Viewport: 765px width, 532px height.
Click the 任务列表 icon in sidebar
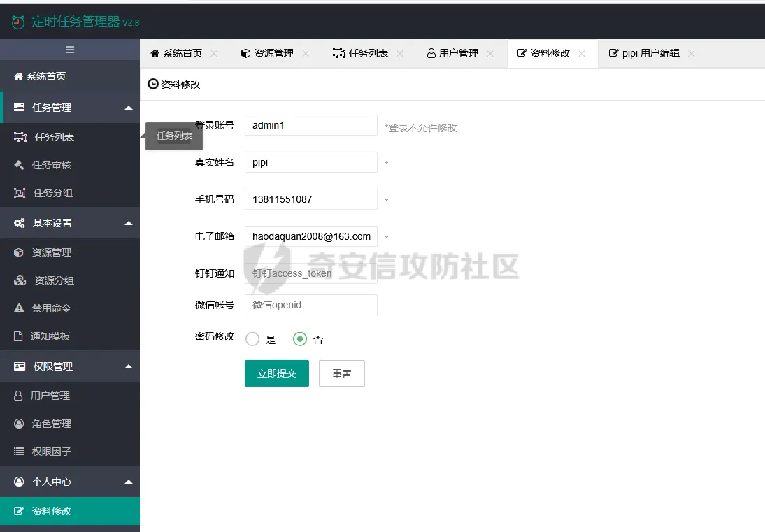[x=20, y=137]
